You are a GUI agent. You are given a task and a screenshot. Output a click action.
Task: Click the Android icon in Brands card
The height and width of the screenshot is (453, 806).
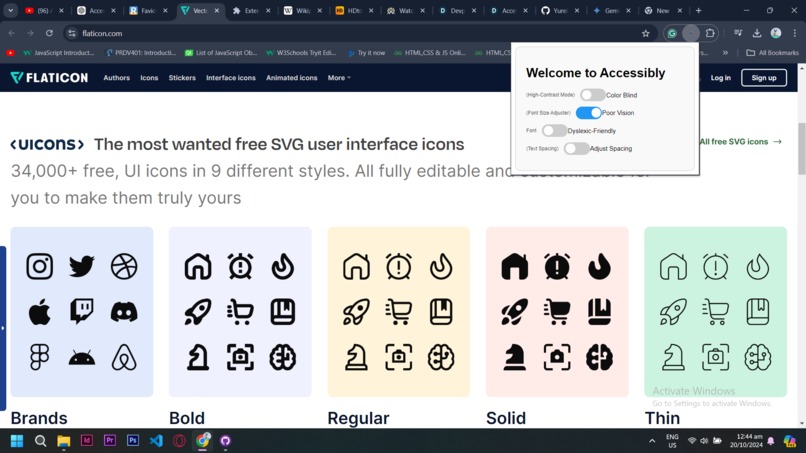pos(82,357)
